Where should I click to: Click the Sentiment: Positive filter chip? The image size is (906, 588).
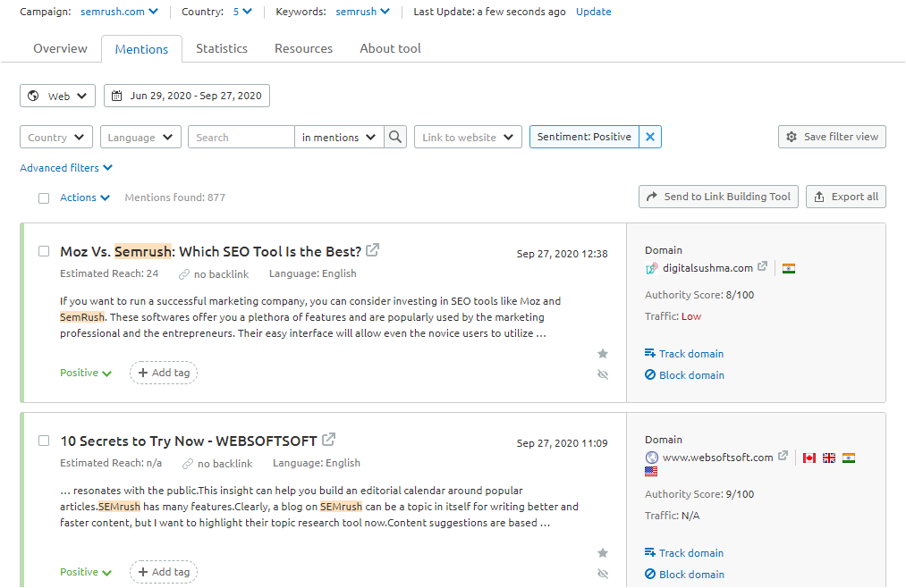click(584, 137)
